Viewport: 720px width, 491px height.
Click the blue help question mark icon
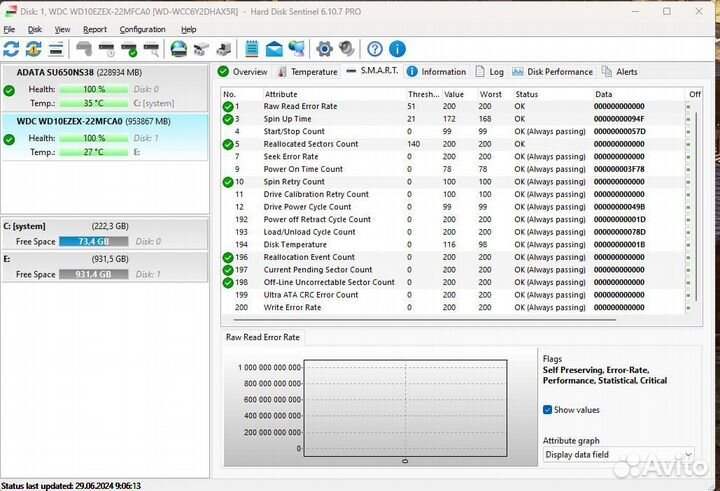(375, 49)
